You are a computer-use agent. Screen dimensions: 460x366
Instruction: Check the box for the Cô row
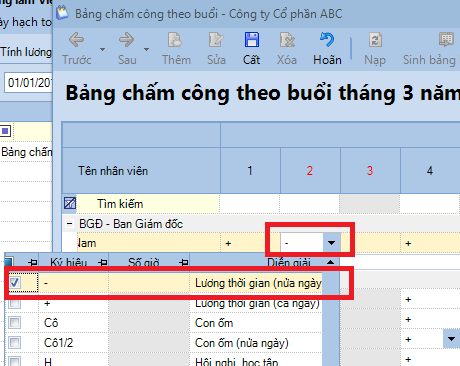click(14, 323)
